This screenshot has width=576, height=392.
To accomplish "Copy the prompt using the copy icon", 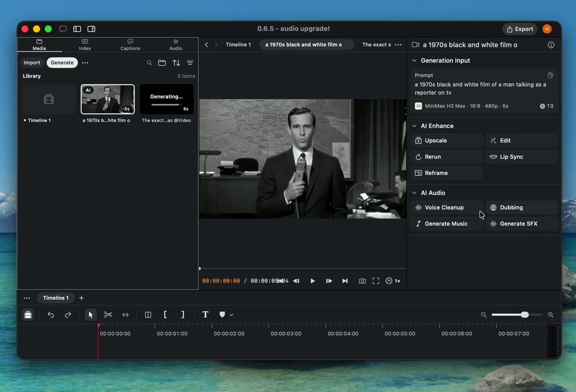I will [x=550, y=75].
